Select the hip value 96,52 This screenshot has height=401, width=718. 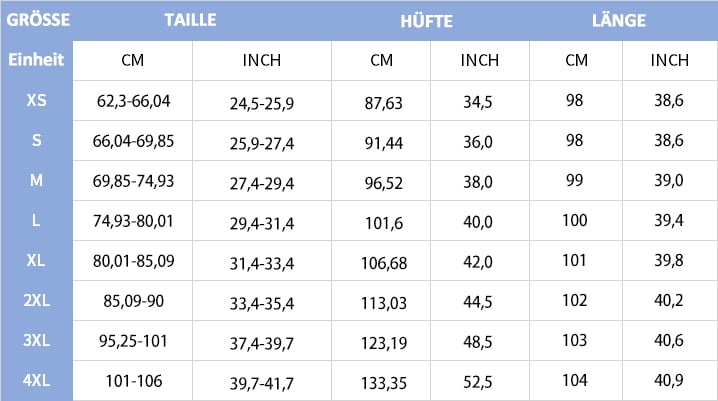click(384, 184)
